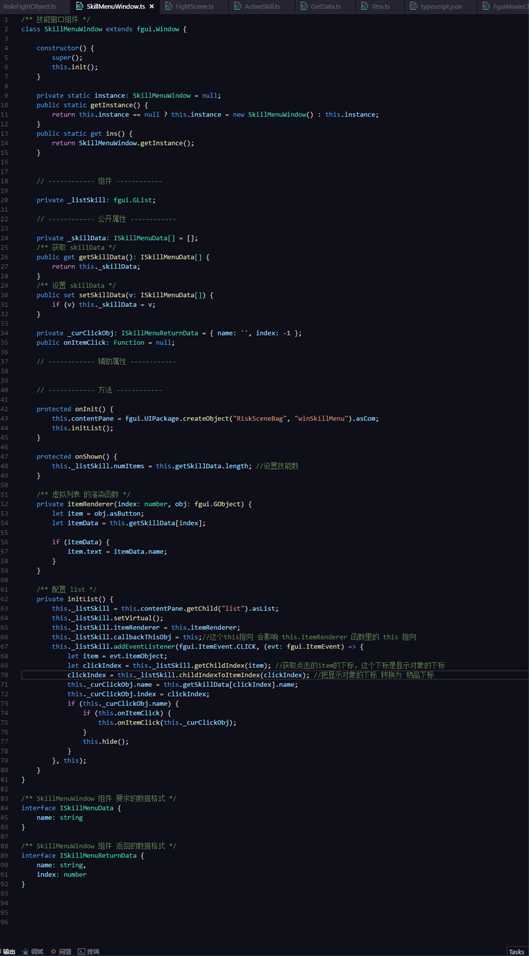Click 'this._listSkill.setVirtual();' line
Image resolution: width=529 pixels, height=956 pixels.
coord(107,618)
